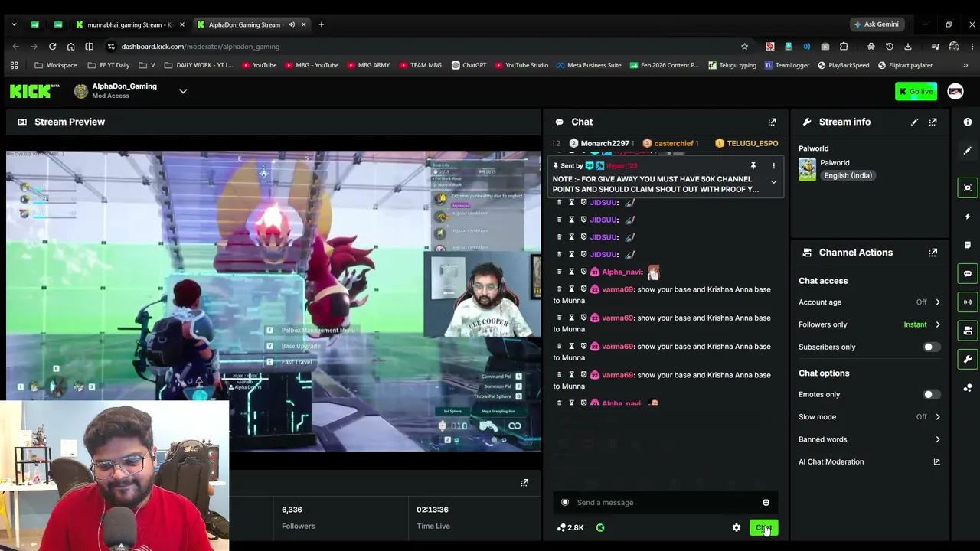Image resolution: width=980 pixels, height=551 pixels.
Task: Open Account age settings
Action: coord(870,302)
